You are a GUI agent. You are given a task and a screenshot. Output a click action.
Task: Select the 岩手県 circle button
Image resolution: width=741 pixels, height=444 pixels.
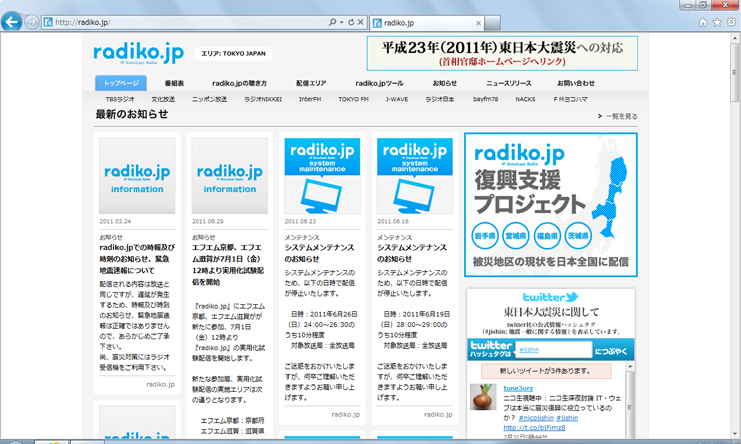(x=485, y=235)
